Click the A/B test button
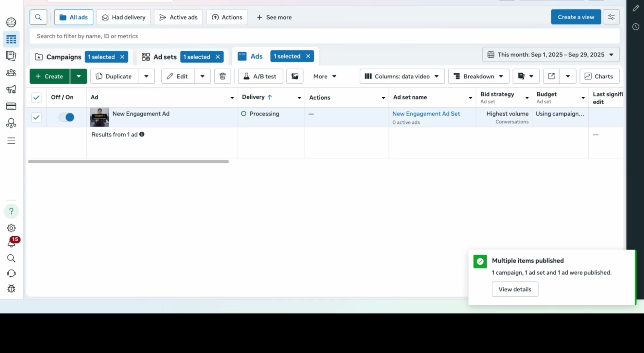 tap(260, 76)
